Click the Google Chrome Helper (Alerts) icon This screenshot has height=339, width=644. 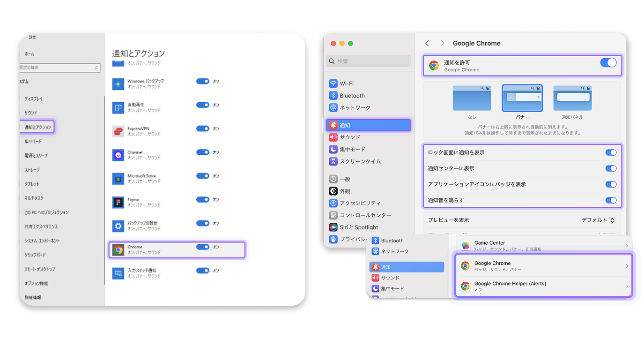tap(465, 286)
